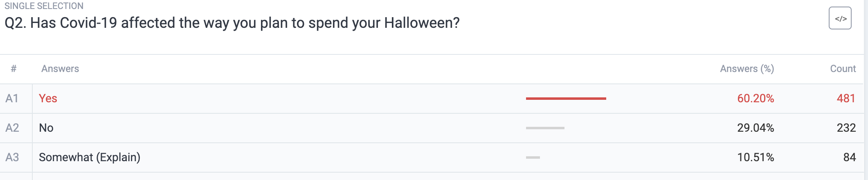Click the 10.51% value
Viewport: 868px width, 180px height.
756,157
